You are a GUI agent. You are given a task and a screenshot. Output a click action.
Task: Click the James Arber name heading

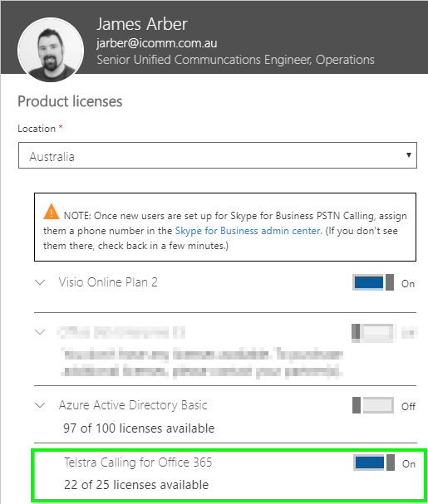click(142, 24)
